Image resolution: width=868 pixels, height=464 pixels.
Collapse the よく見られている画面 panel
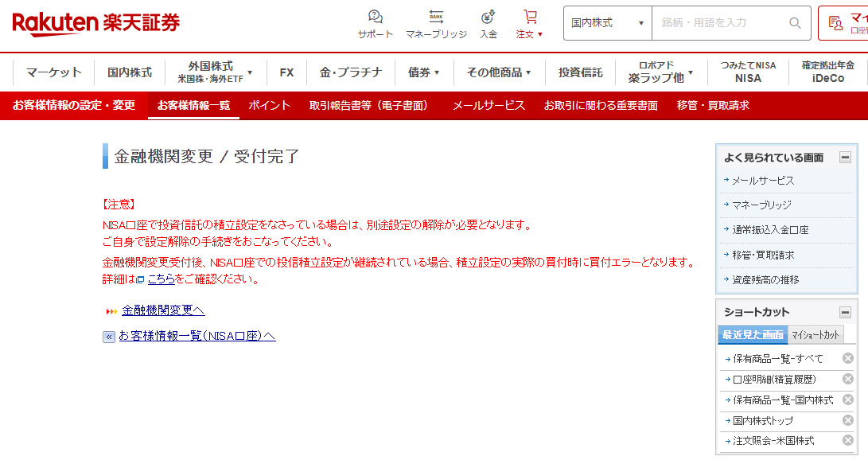point(845,158)
